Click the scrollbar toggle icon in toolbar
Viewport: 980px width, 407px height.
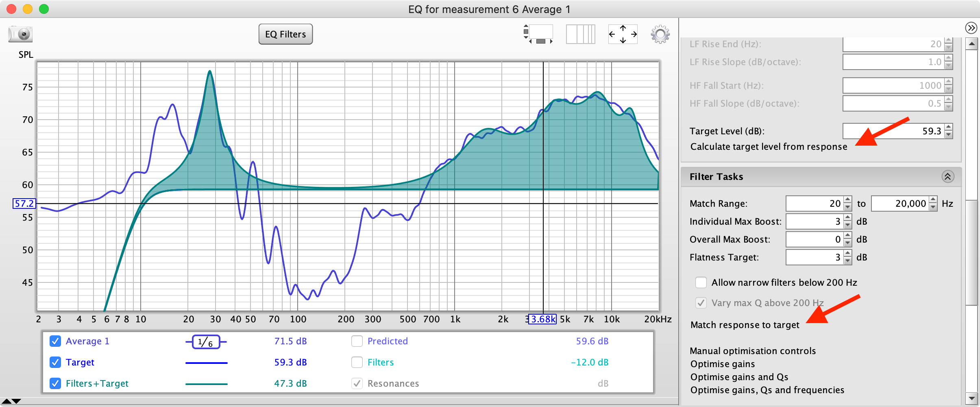pyautogui.click(x=538, y=34)
